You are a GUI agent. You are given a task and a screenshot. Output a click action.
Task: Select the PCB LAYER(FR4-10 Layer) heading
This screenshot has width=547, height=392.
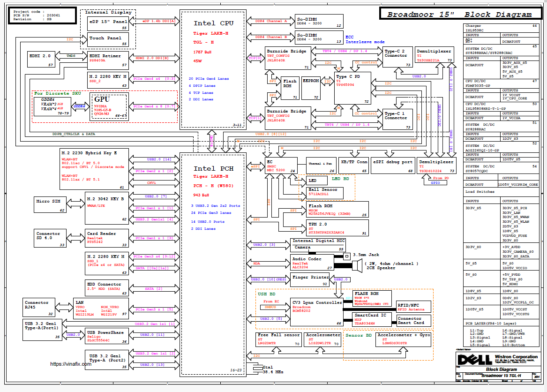click(490, 324)
